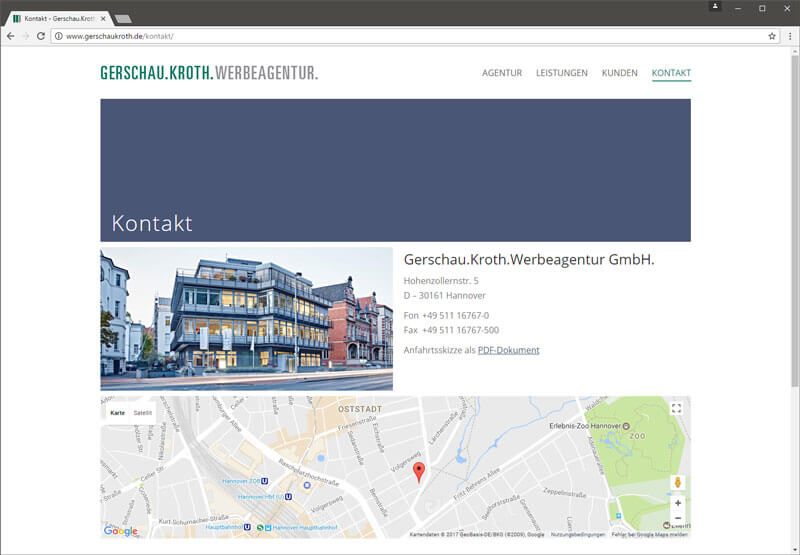Reload the page with the refresh icon
Screen dimensions: 800x555
pos(41,36)
